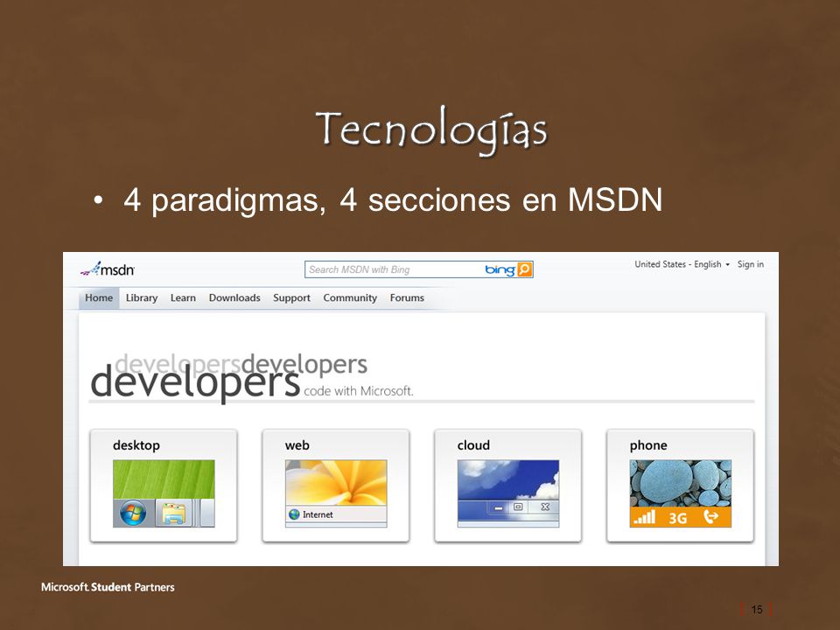Click the Microsoft Student Partners footer text
Screen dimensions: 840x630
(x=108, y=587)
